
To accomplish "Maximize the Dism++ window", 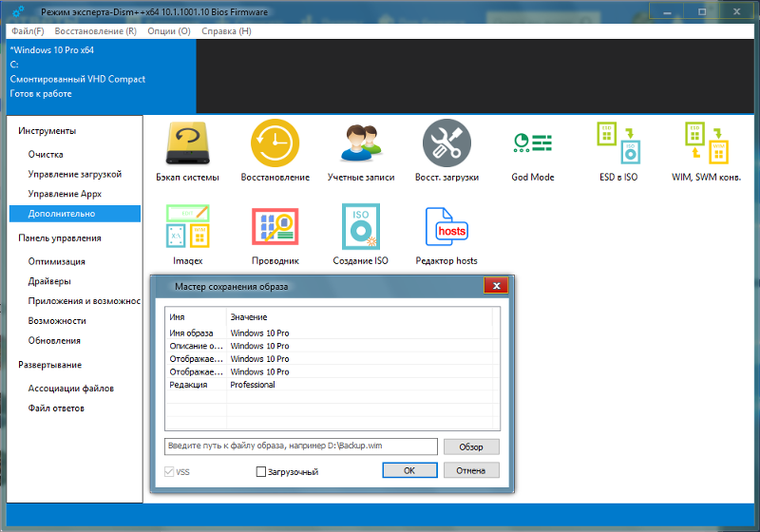I will (x=702, y=11).
